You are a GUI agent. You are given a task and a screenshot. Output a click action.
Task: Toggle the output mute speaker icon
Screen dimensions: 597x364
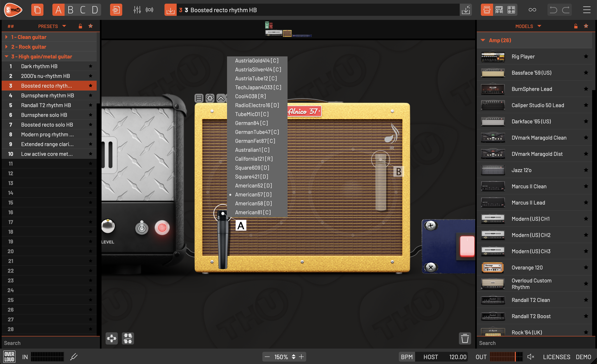[530, 357]
